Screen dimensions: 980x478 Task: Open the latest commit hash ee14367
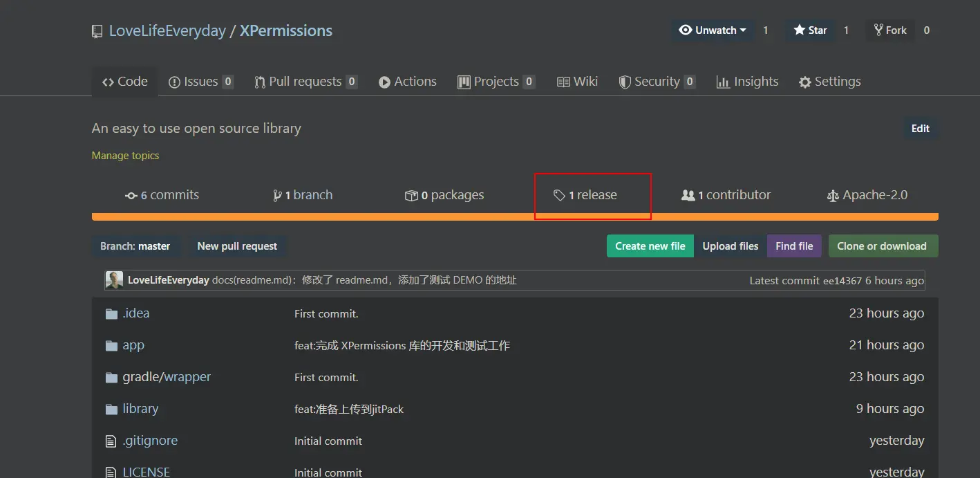pyautogui.click(x=842, y=281)
